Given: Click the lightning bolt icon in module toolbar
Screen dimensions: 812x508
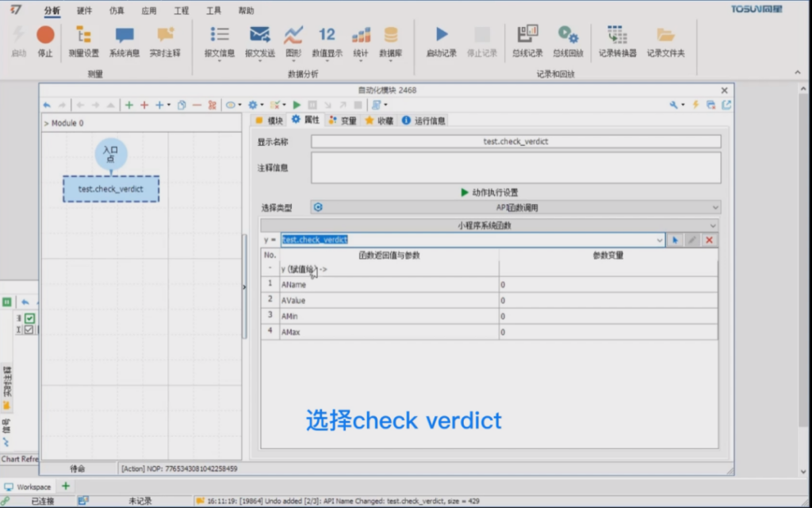Looking at the screenshot, I should coord(696,106).
